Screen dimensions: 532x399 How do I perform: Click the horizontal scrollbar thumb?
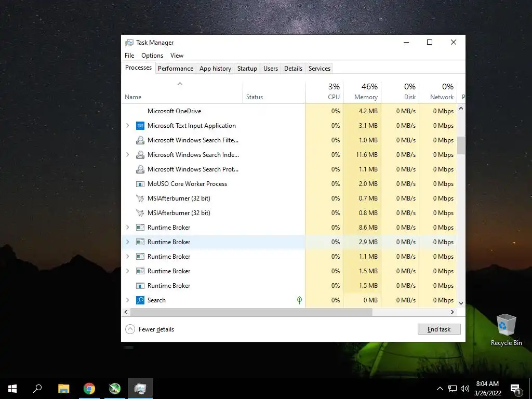tap(251, 312)
